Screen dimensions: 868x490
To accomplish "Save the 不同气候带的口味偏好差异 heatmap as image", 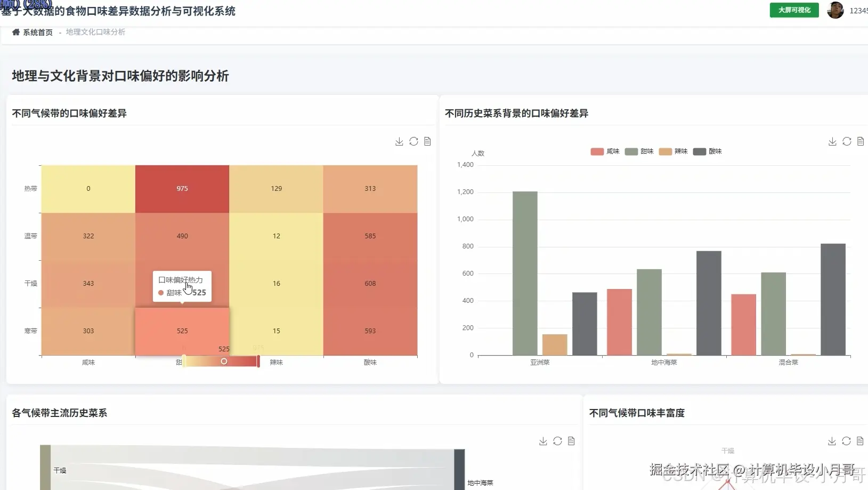I will coord(399,141).
